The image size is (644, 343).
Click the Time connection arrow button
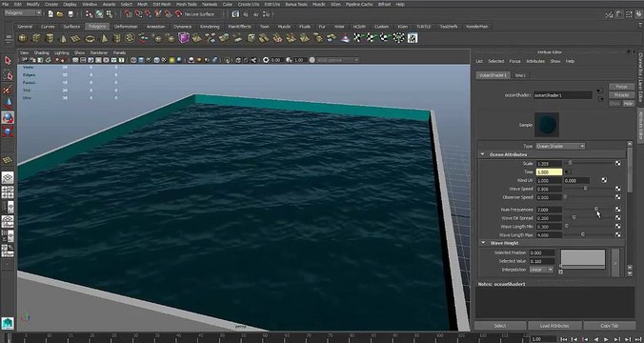(x=568, y=171)
